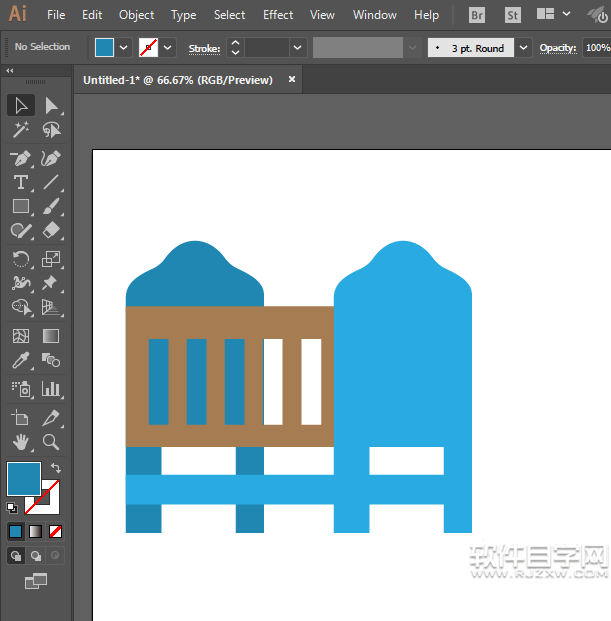Swap fill and stroke arrows
The height and width of the screenshot is (621, 611).
(56, 468)
